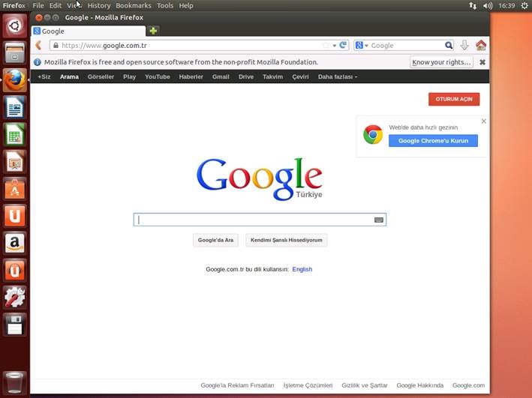Screen dimensions: 532x398
Task: Open YouTube in the Google bar
Action: point(158,76)
